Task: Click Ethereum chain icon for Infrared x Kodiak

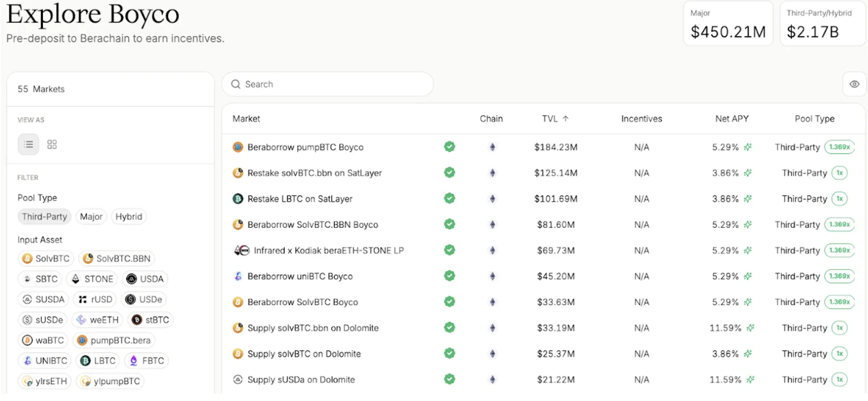Action: pos(493,251)
